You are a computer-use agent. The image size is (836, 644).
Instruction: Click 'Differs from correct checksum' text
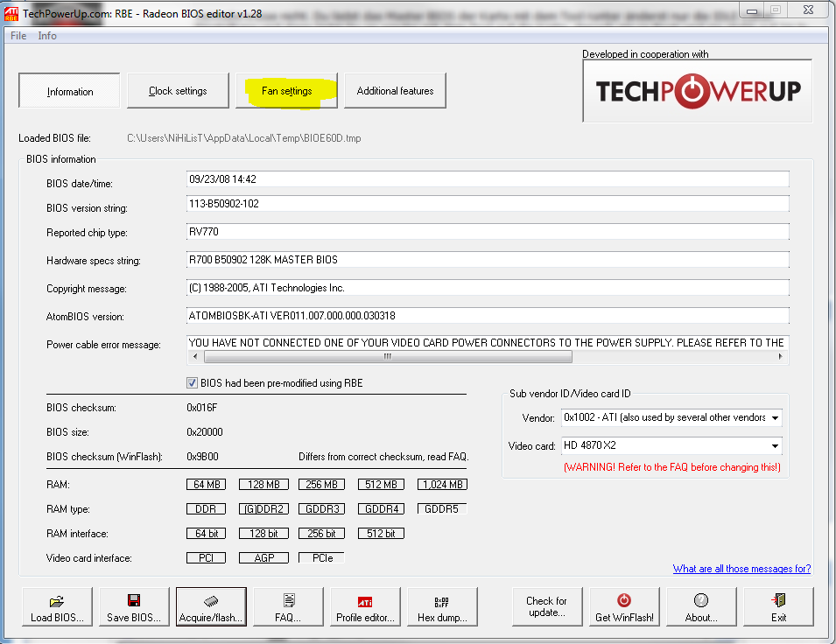click(383, 457)
